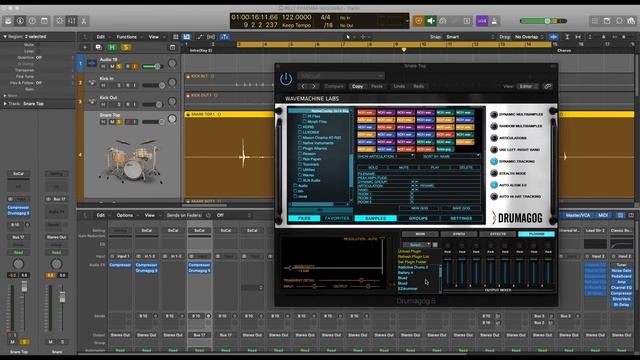Open the Quick Help button

pyautogui.click(x=32, y=21)
